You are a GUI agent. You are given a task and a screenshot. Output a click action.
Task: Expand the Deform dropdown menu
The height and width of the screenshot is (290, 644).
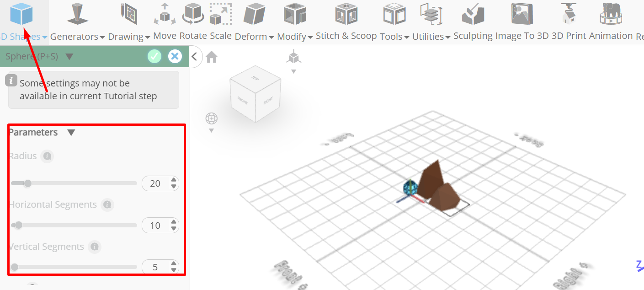(271, 38)
